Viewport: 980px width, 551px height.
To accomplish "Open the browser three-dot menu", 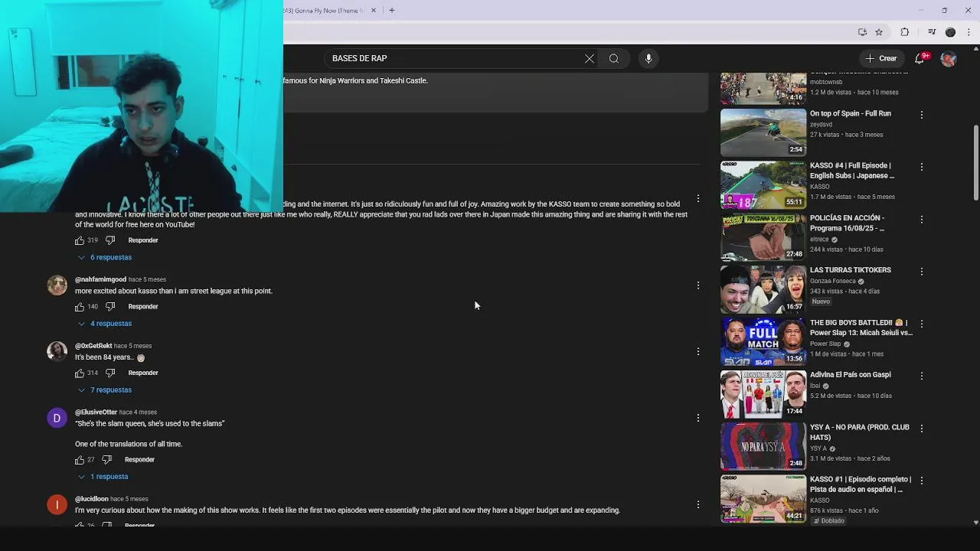I will [969, 32].
